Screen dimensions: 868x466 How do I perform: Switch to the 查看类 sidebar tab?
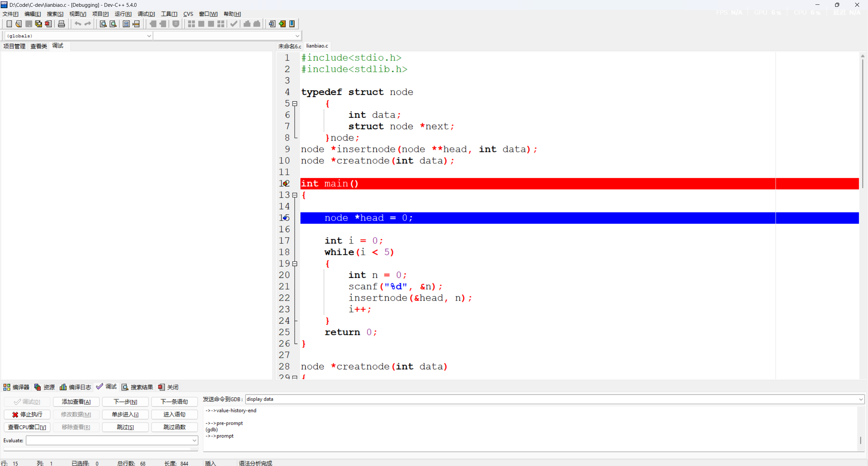pos(39,46)
